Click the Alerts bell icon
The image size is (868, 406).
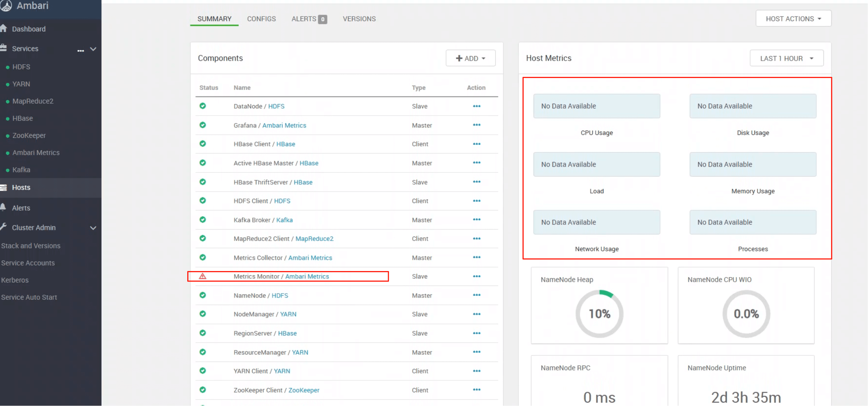click(x=3, y=207)
